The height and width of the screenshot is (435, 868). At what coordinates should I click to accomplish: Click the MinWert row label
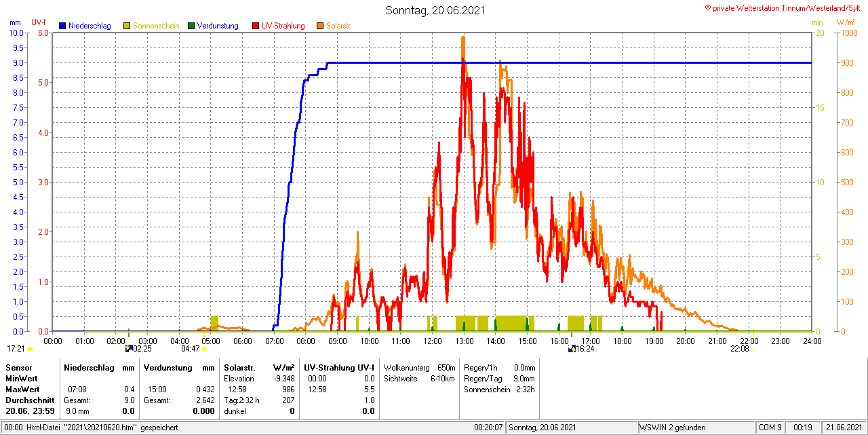[21, 378]
